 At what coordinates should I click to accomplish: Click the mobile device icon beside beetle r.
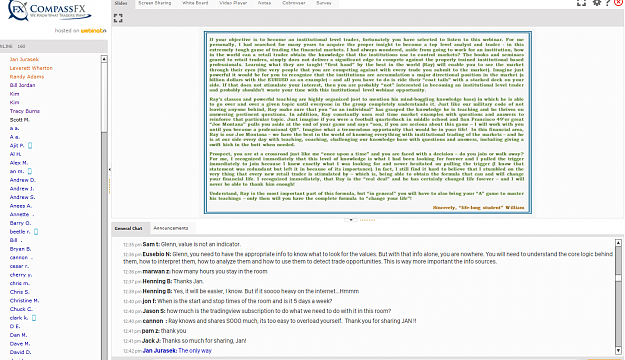(x=36, y=232)
